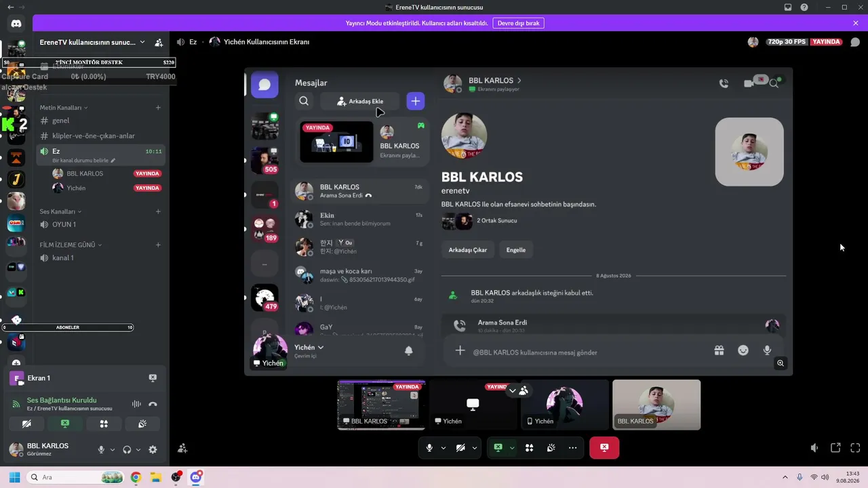Create a channel in Metin Kanalları with the plus
868x488 pixels.
[158, 108]
